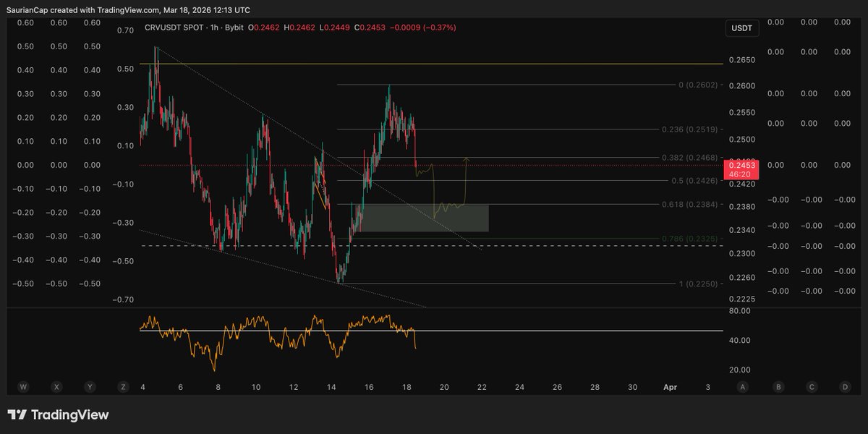
Task: Select the circled Z marker on the time axis
Action: [x=123, y=387]
